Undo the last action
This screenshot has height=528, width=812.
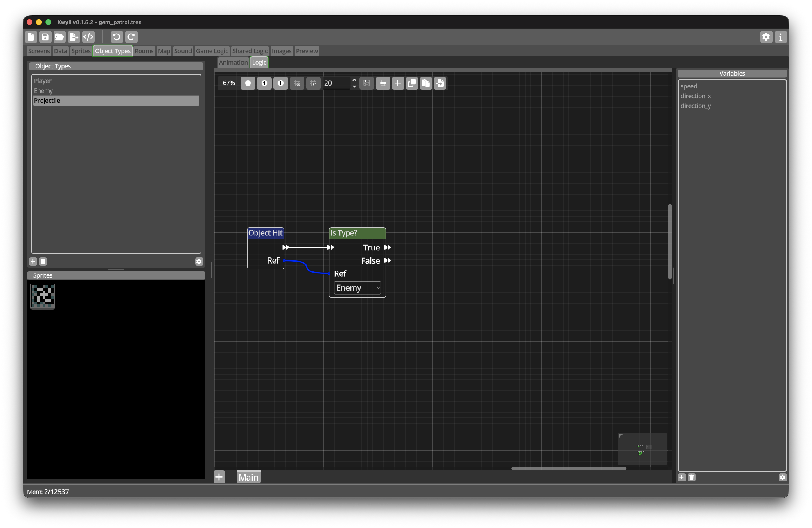117,37
